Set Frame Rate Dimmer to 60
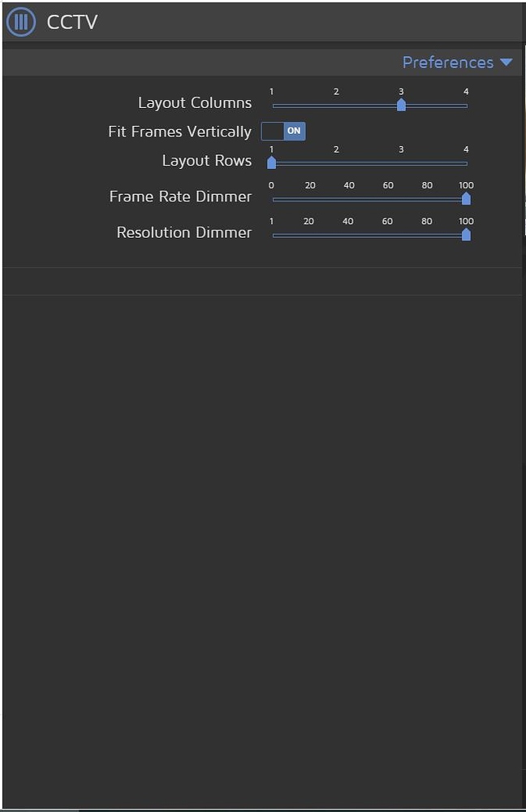Screen dimensions: 526x812 (388, 199)
